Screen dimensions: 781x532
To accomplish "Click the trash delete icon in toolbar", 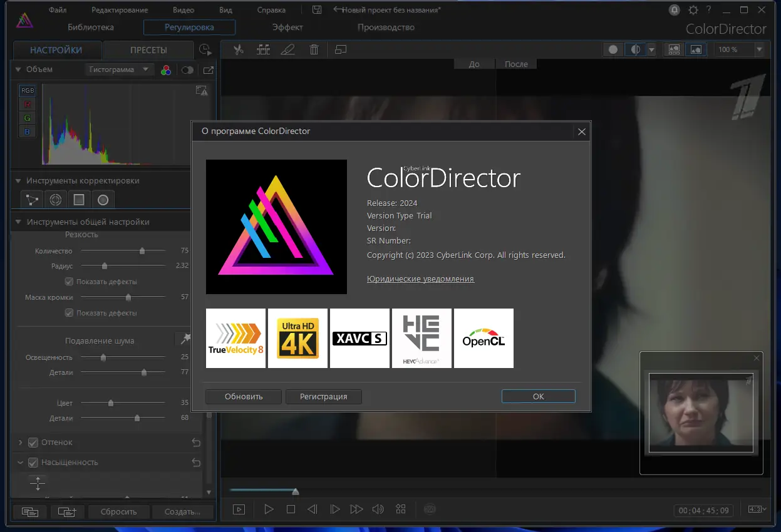I will [314, 49].
